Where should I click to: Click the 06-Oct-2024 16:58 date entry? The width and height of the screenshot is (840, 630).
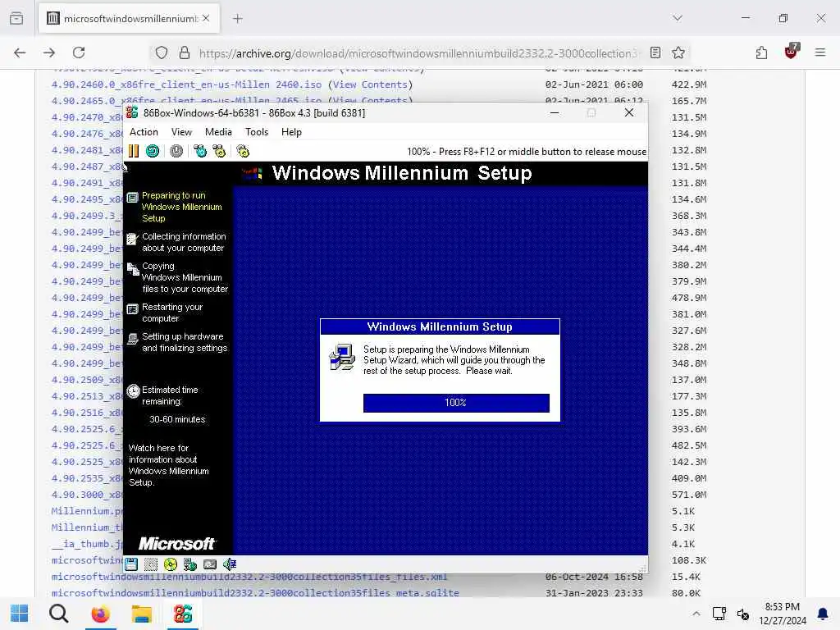click(594, 577)
